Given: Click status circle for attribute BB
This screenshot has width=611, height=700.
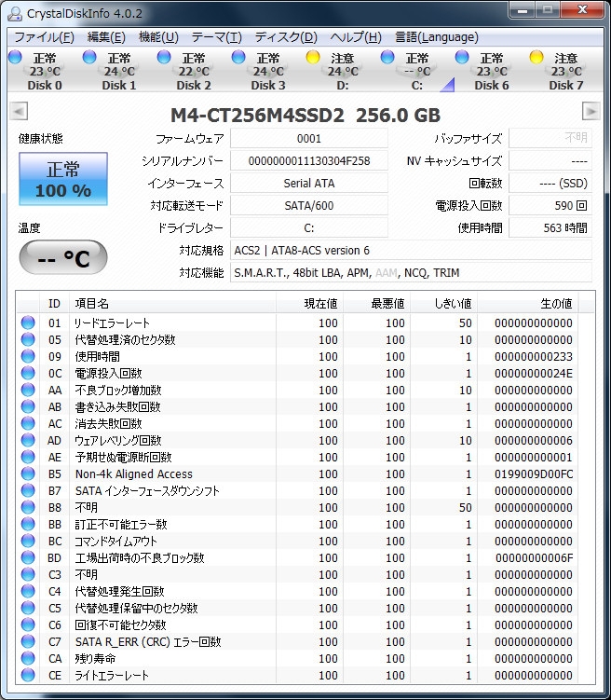Looking at the screenshot, I should 28,524.
